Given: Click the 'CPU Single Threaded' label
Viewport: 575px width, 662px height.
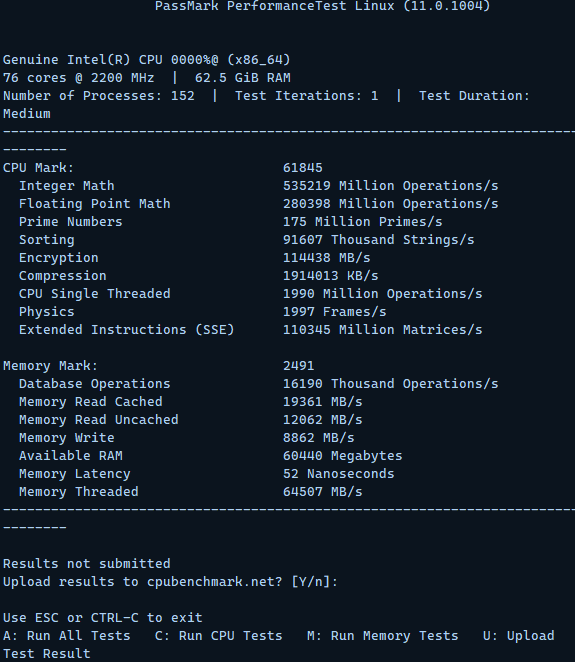Looking at the screenshot, I should [x=95, y=294].
